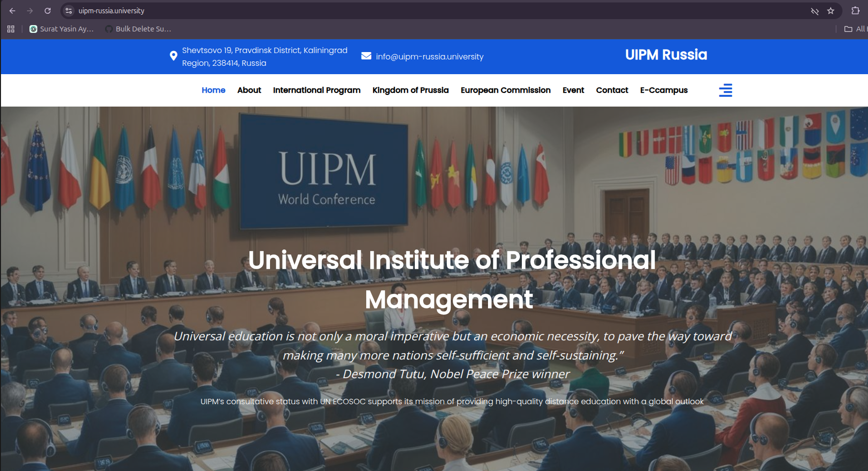Open the Kingdom of Prussia menu
Screen dimensions: 868x471
coord(410,90)
